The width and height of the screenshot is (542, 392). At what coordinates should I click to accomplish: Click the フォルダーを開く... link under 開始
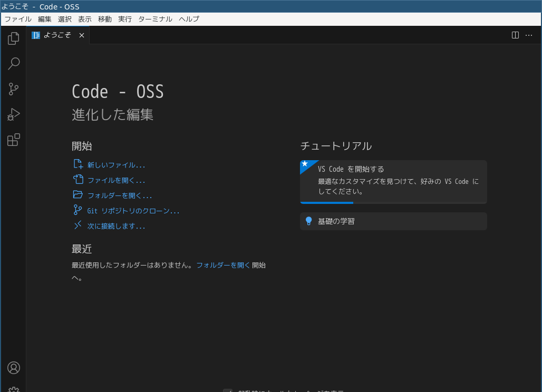(120, 195)
